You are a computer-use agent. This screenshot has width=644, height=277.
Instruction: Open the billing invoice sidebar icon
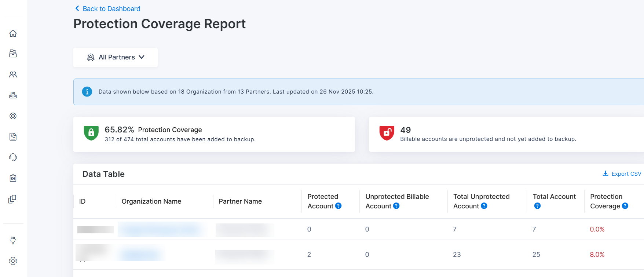tap(13, 137)
